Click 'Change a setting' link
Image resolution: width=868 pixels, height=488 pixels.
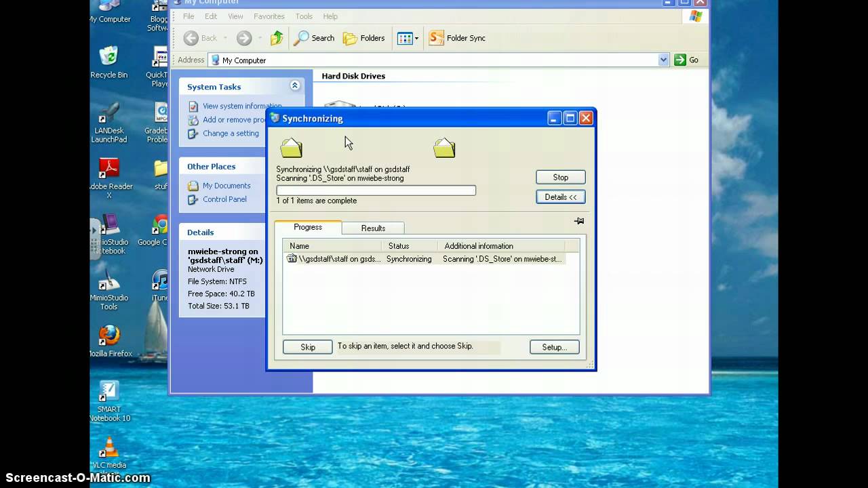[231, 134]
